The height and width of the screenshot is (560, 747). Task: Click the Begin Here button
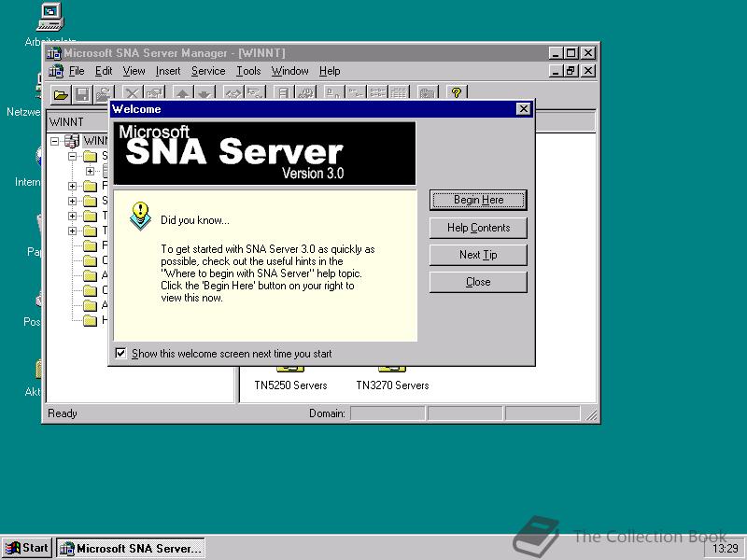pyautogui.click(x=478, y=200)
